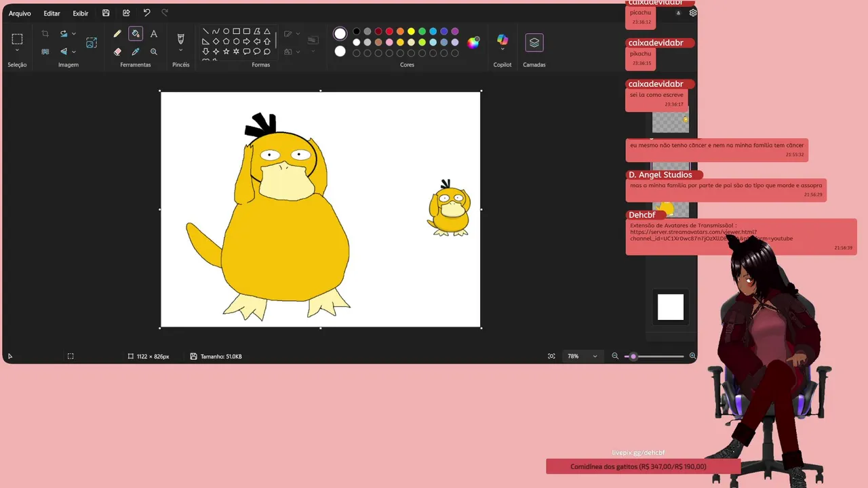Toggle the Camadas layers panel
868x488 pixels.
(x=534, y=43)
